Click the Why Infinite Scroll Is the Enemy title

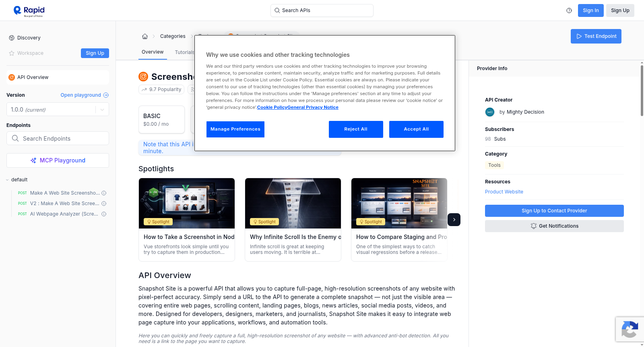[x=295, y=237]
